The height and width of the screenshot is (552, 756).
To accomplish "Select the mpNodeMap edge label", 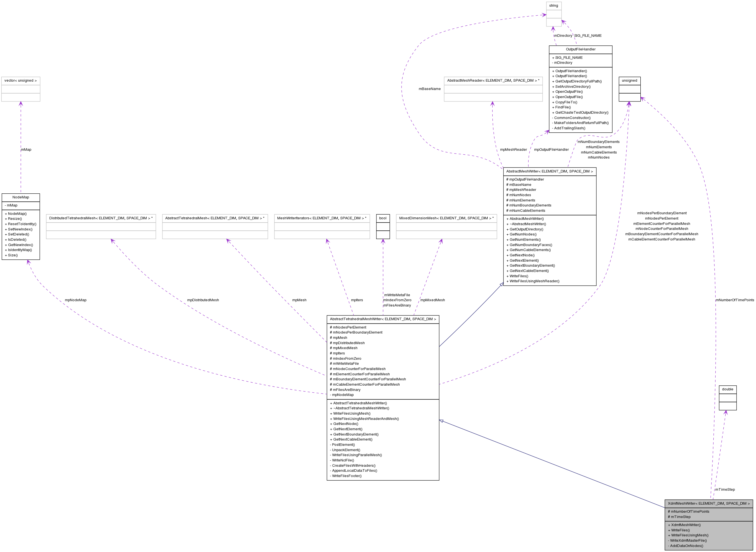I will click(76, 300).
